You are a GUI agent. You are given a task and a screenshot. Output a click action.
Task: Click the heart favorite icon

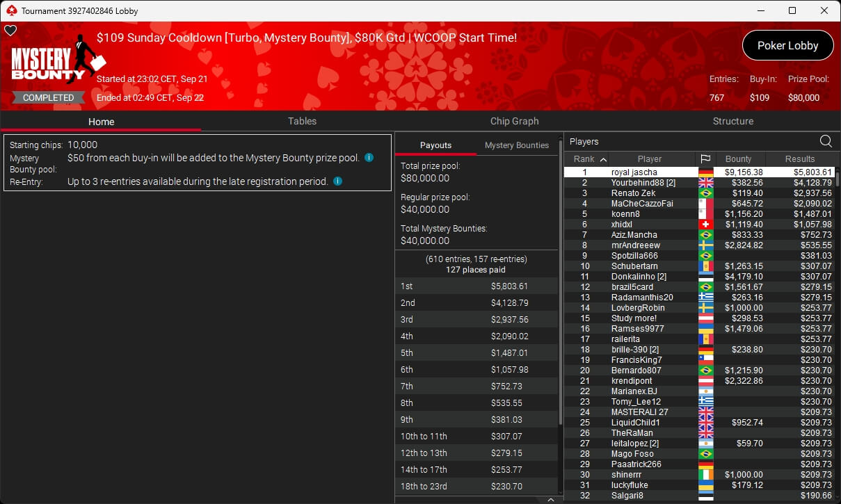(10, 31)
